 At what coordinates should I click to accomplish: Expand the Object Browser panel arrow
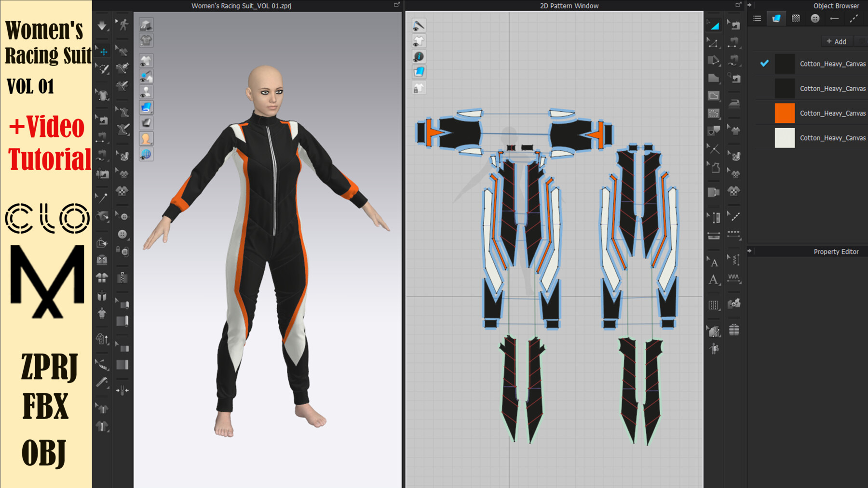coord(749,5)
